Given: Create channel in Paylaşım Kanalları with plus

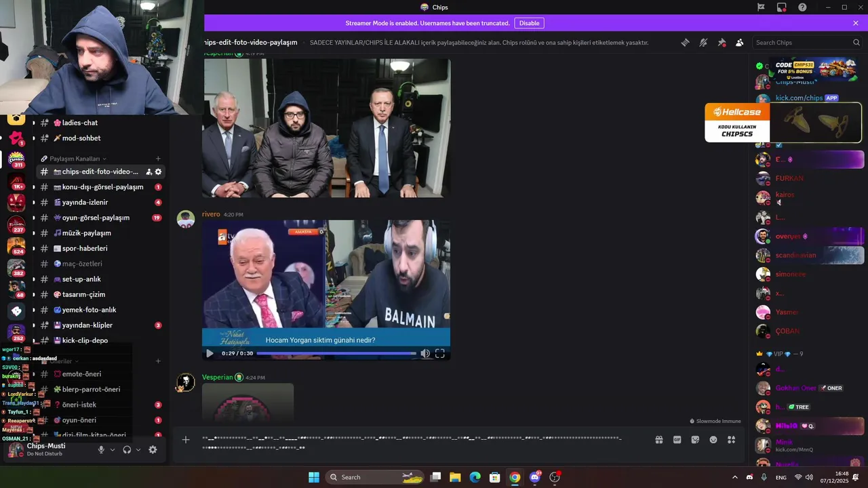Looking at the screenshot, I should 158,159.
